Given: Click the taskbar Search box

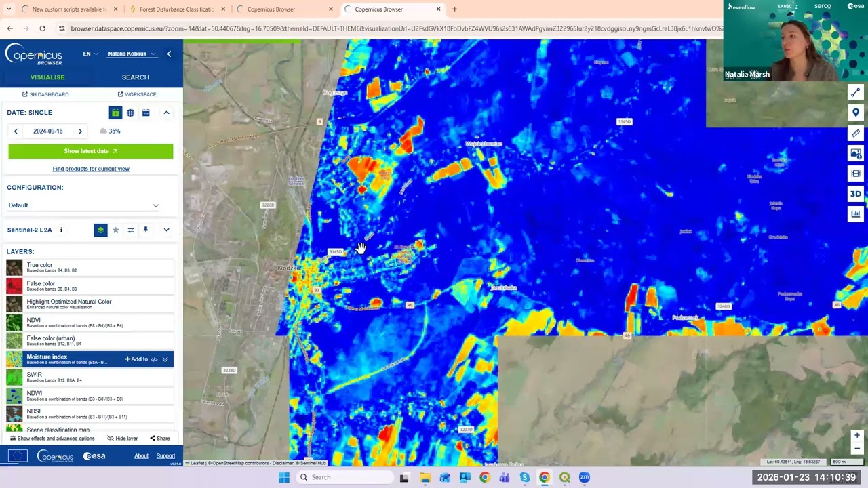Looking at the screenshot, I should [x=346, y=477].
